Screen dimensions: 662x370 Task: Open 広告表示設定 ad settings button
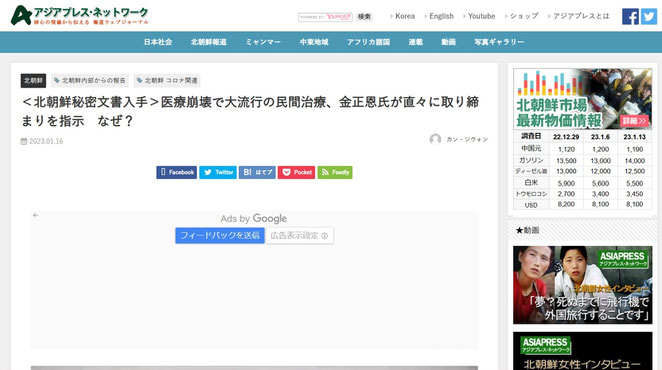(x=299, y=235)
